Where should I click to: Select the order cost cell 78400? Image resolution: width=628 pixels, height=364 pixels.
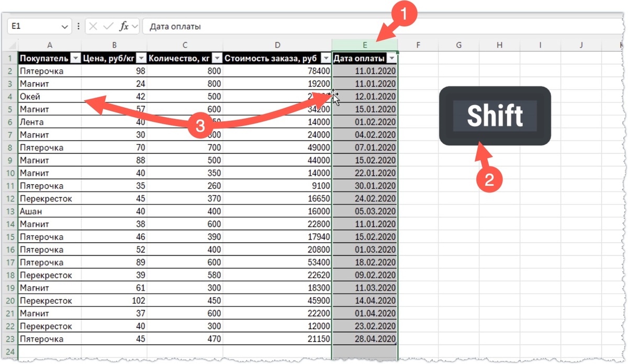pyautogui.click(x=277, y=71)
